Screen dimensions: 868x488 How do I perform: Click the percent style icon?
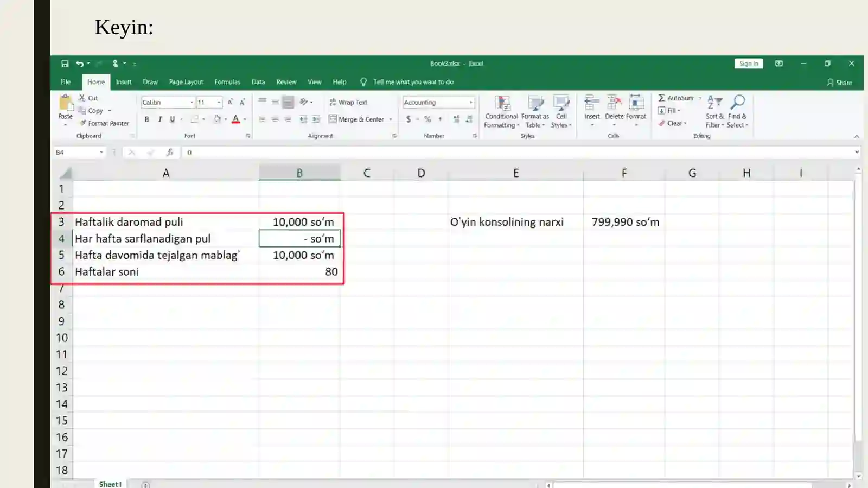click(x=427, y=119)
